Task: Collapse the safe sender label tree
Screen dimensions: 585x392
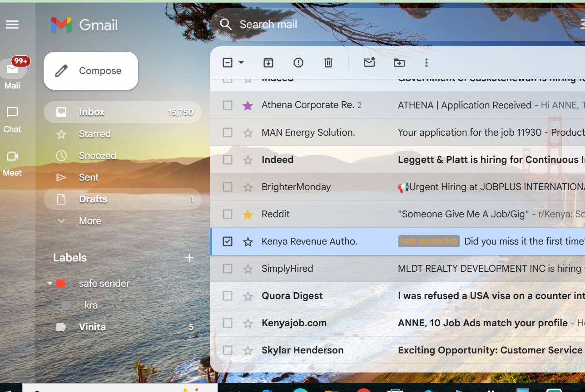Action: (x=50, y=284)
